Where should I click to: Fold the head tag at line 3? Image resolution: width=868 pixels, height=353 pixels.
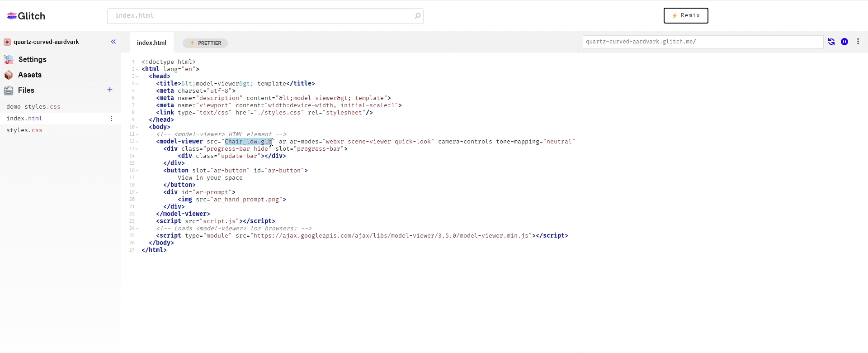tap(137, 76)
